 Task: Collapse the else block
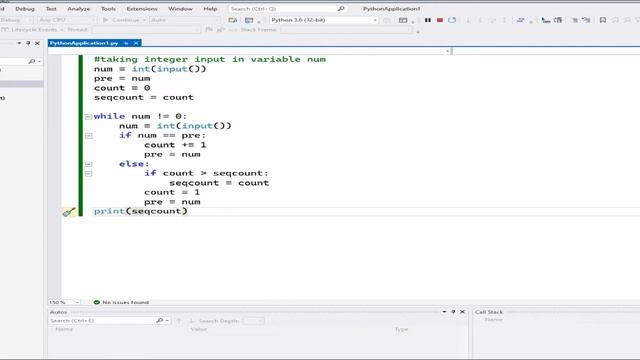[x=88, y=164]
